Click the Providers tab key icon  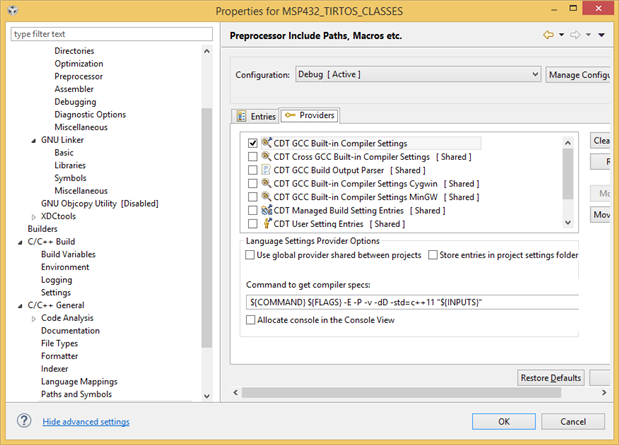pyautogui.click(x=290, y=115)
